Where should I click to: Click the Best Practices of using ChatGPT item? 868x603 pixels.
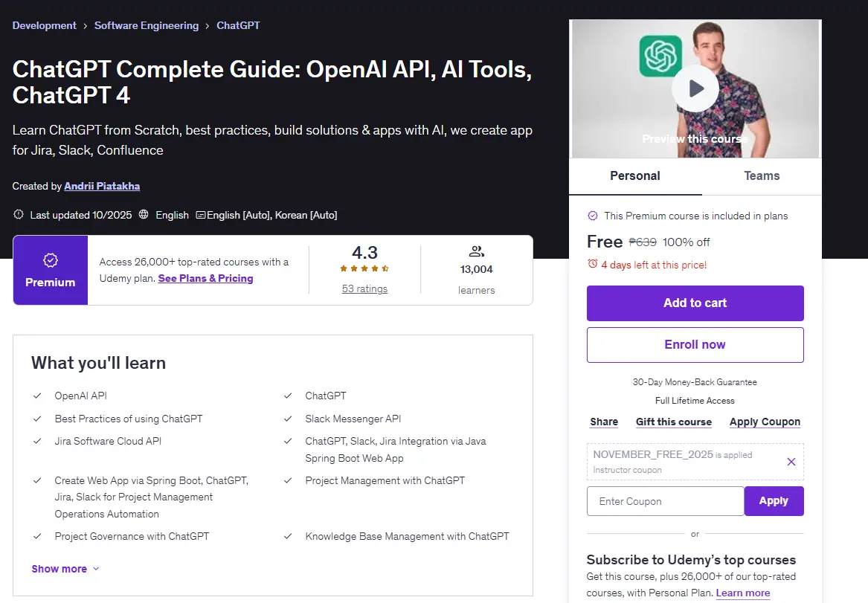point(129,419)
